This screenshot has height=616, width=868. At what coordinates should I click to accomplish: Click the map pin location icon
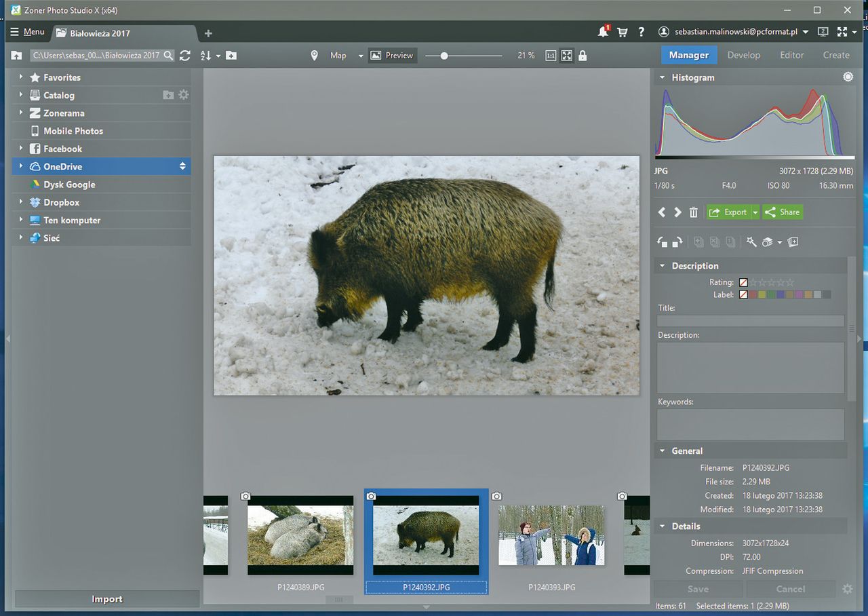click(314, 56)
